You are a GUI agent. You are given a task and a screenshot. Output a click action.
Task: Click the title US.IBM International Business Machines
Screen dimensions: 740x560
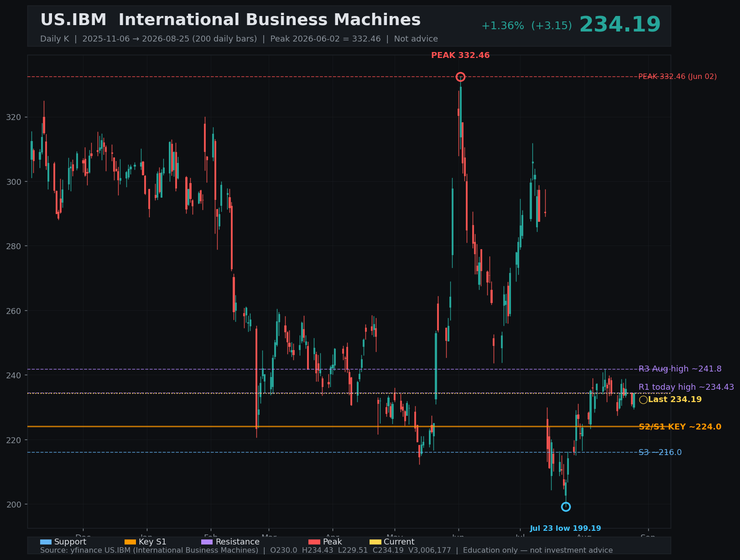click(x=230, y=20)
